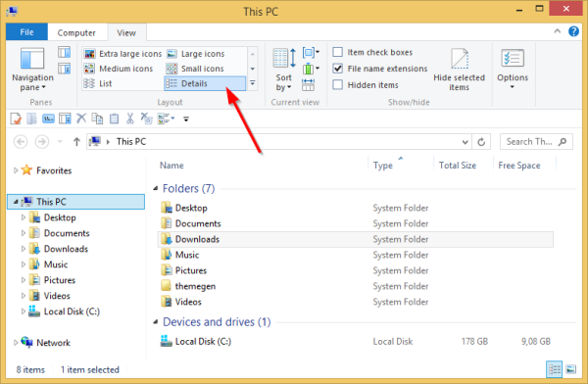Image resolution: width=588 pixels, height=384 pixels.
Task: Open Help question mark icon
Action: click(573, 31)
